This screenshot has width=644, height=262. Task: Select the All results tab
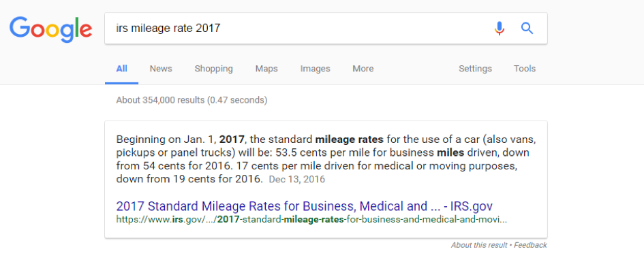(x=121, y=69)
